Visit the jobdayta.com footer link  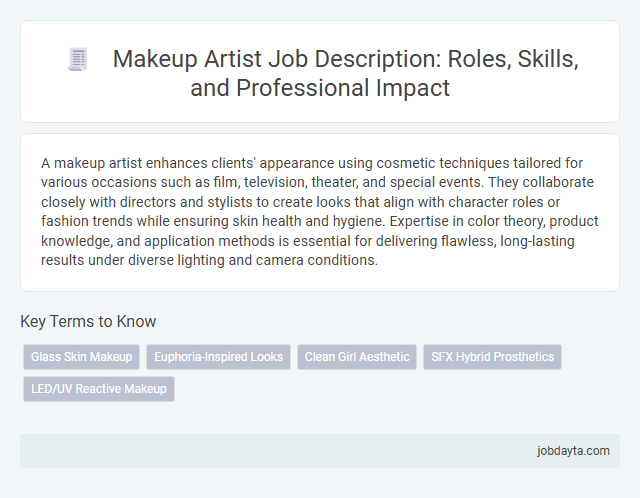click(573, 451)
